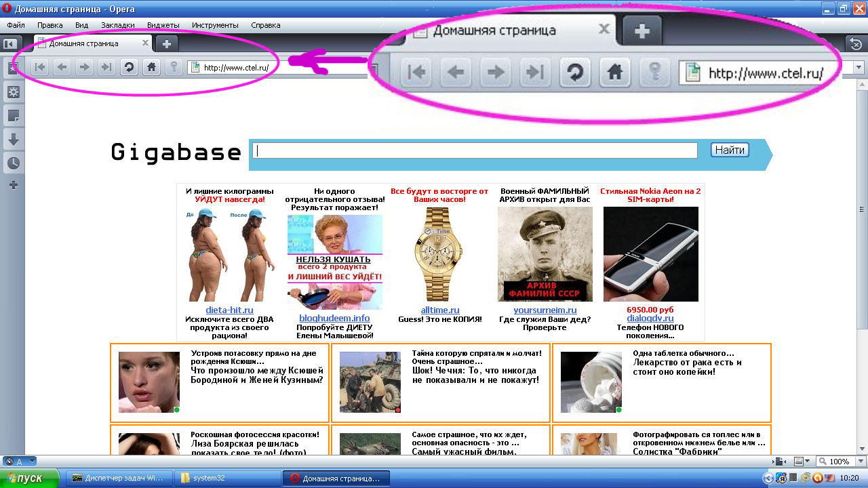Click the Opera status icon at bottom left

(x=9, y=461)
